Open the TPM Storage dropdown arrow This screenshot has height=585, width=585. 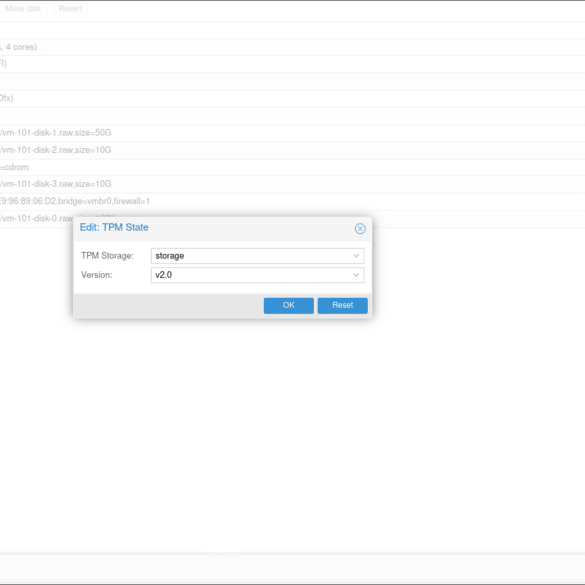pos(356,256)
